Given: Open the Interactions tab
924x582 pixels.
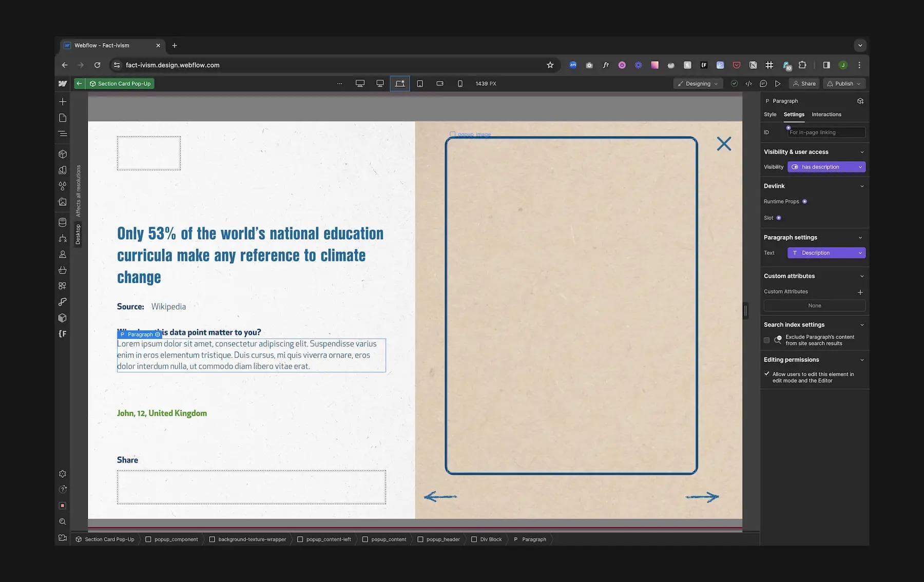Looking at the screenshot, I should click(826, 114).
